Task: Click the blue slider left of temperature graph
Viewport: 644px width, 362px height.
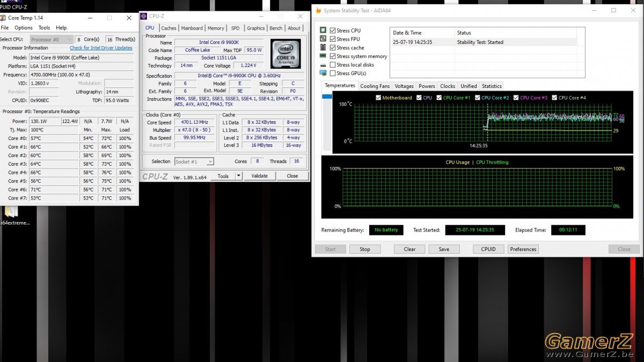Action: point(327,97)
